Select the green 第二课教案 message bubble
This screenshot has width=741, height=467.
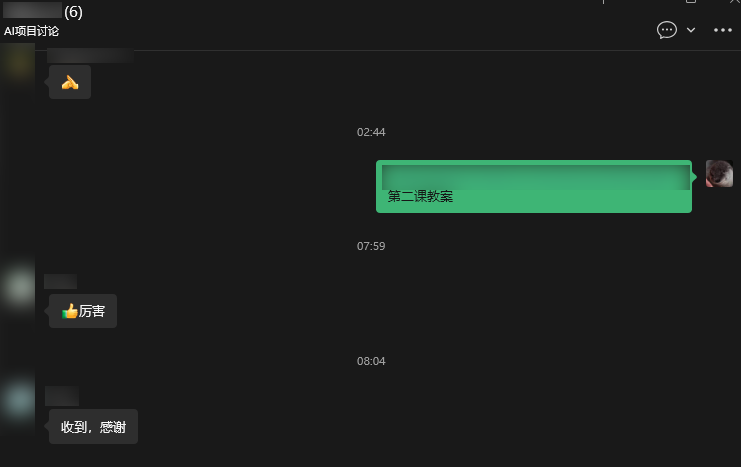click(x=534, y=186)
